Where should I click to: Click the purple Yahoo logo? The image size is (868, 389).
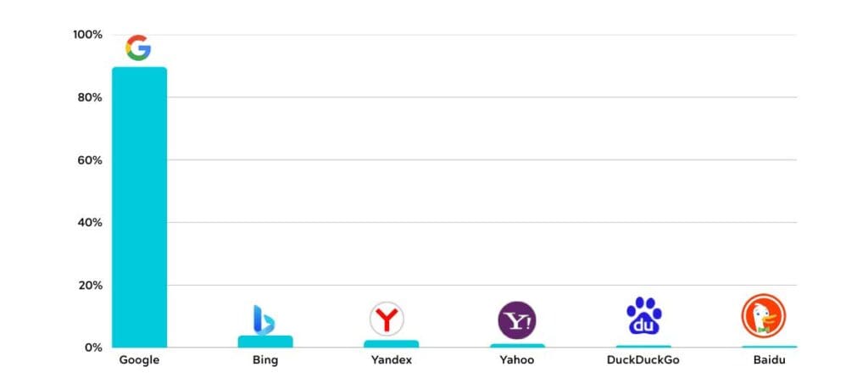516,320
